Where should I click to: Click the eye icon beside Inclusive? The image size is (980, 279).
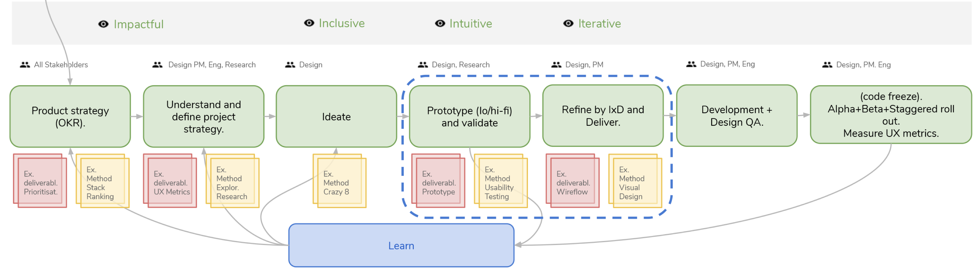309,23
